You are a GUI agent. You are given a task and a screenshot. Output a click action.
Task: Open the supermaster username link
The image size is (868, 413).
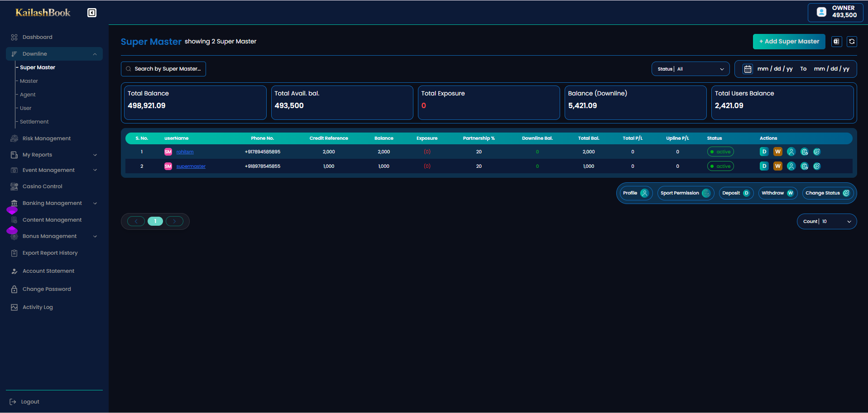191,166
